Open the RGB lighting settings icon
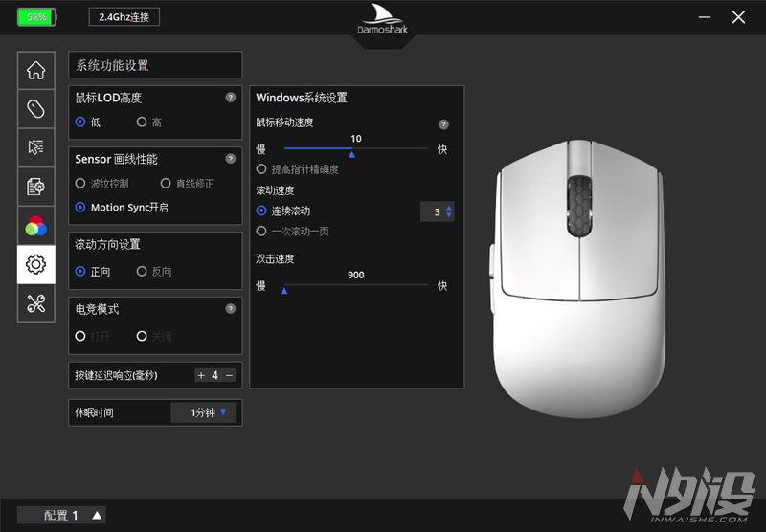 35,226
